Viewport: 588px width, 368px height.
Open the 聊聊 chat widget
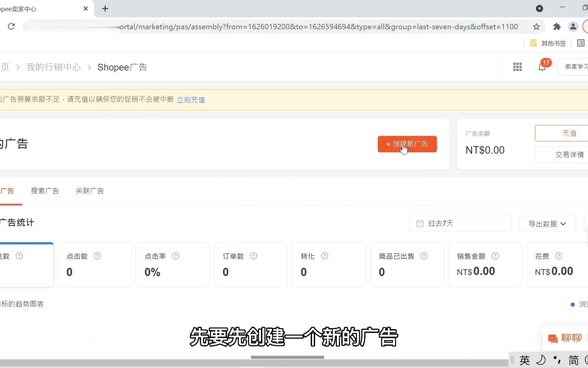[x=566, y=338]
